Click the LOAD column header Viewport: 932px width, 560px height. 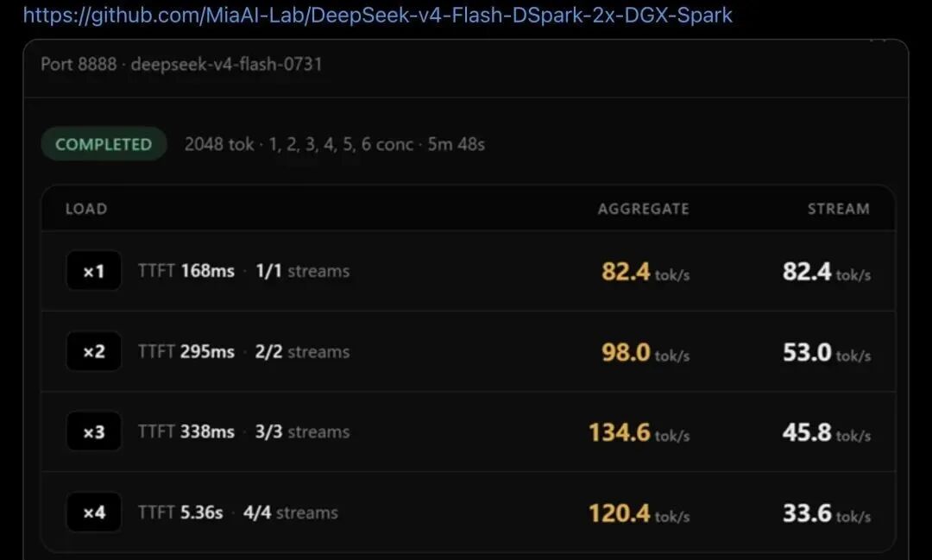[x=86, y=209]
